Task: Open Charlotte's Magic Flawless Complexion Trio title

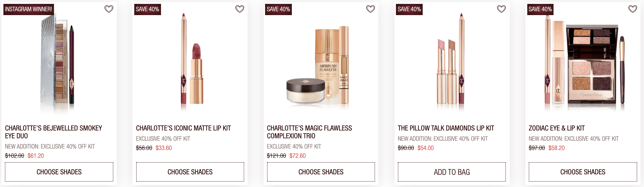Action: (309, 132)
